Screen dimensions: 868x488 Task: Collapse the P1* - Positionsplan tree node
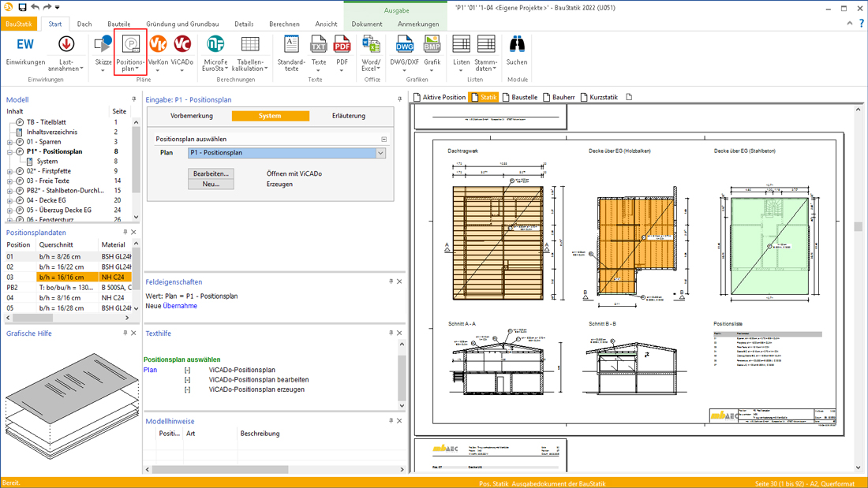pyautogui.click(x=9, y=151)
